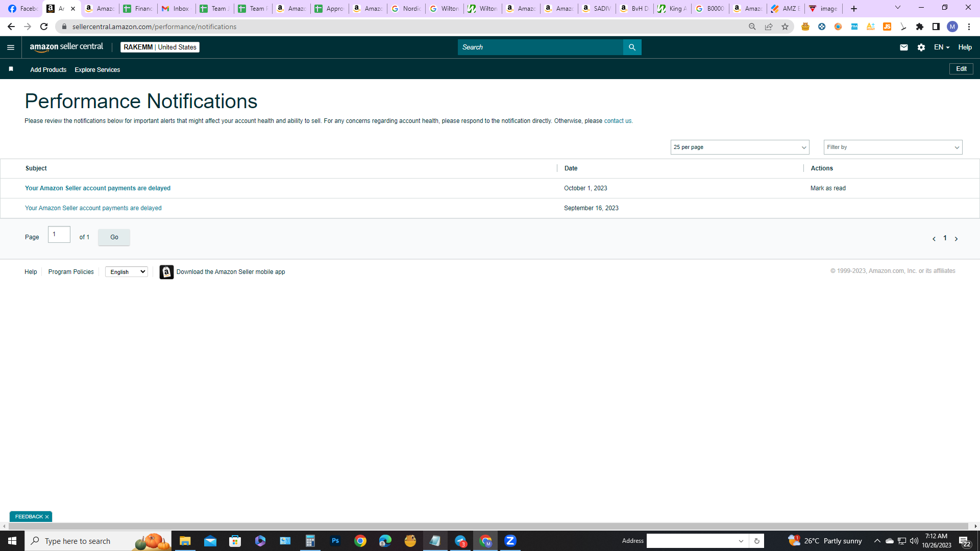Open the Windows Start menu
This screenshot has width=980, height=551.
(12, 541)
